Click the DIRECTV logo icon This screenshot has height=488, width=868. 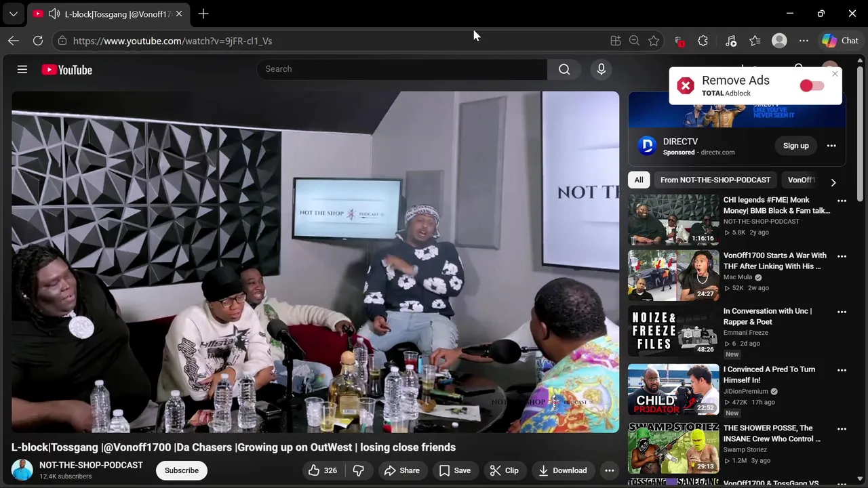[x=648, y=146]
